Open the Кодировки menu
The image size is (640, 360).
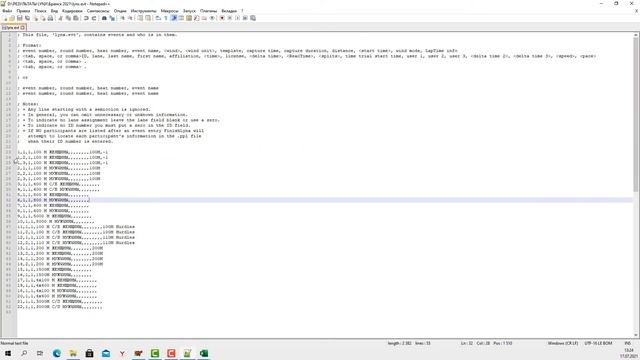72,11
